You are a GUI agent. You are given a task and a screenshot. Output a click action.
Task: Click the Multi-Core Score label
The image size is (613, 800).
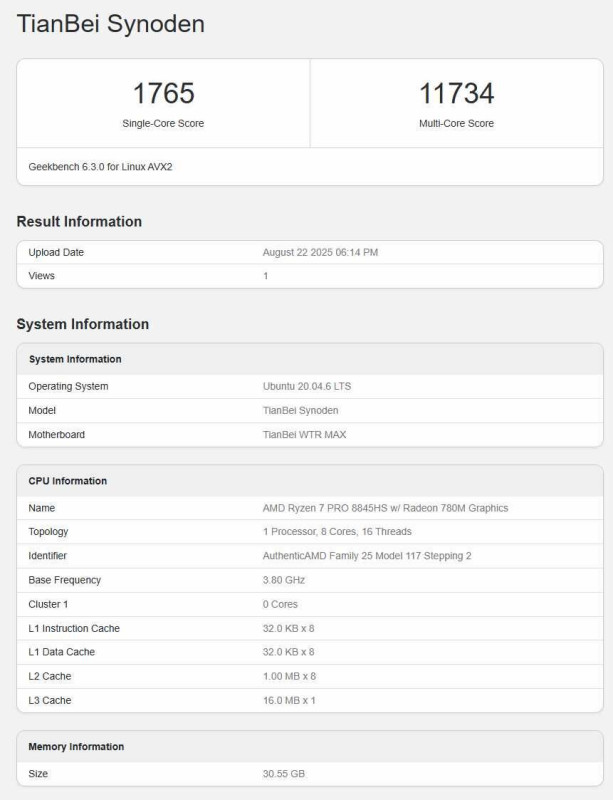pyautogui.click(x=456, y=124)
